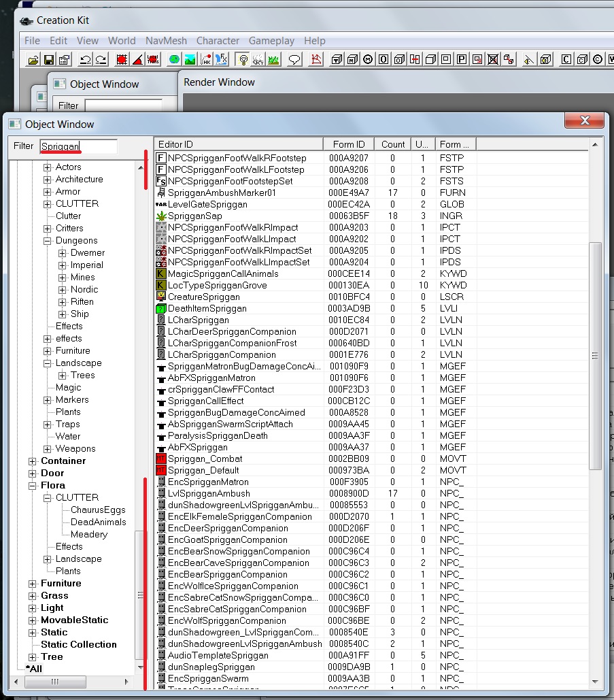Click the boxed letter C icon
The image size is (614, 700).
click(566, 59)
